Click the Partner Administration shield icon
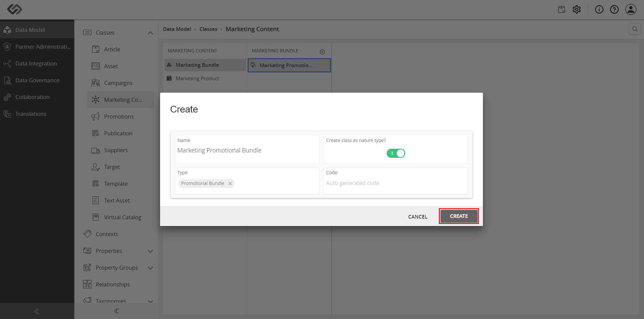This screenshot has width=644, height=319. 7,47
